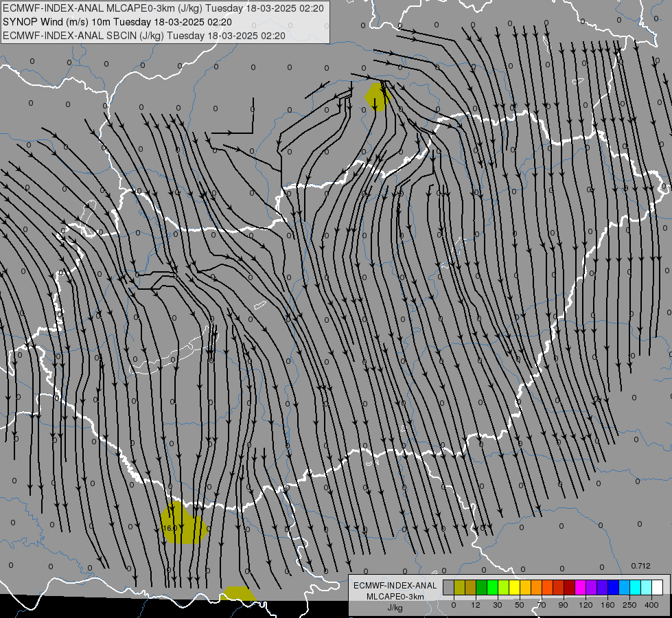This screenshot has width=672, height=618.
Task: Click the gray legend color swatch
Action: tap(449, 587)
